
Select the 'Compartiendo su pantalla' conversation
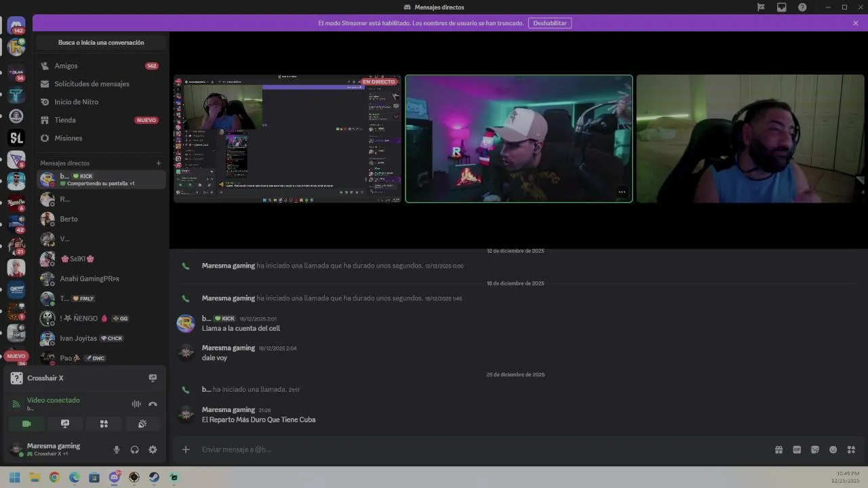[x=101, y=180]
